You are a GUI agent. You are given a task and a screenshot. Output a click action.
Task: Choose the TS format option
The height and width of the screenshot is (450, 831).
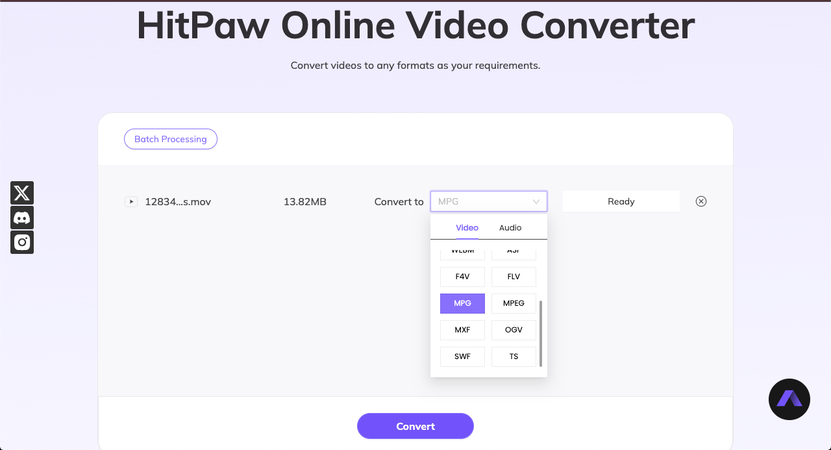514,356
